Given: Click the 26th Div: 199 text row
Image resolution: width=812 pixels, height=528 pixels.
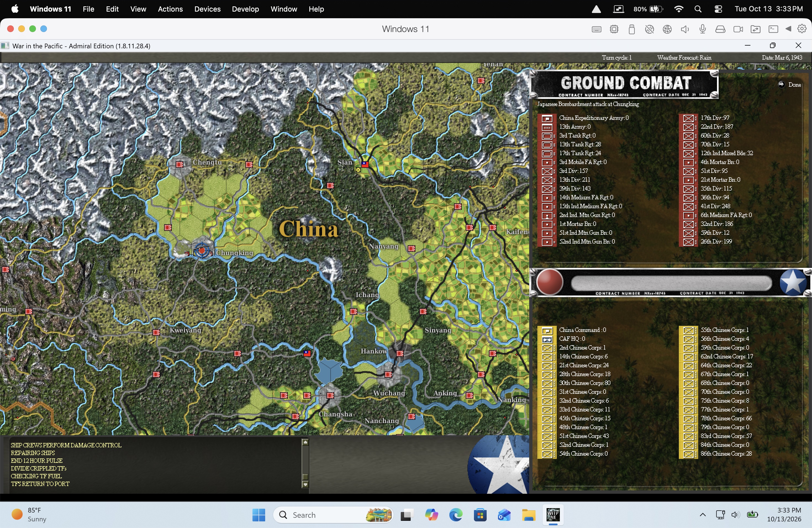Looking at the screenshot, I should point(716,241).
